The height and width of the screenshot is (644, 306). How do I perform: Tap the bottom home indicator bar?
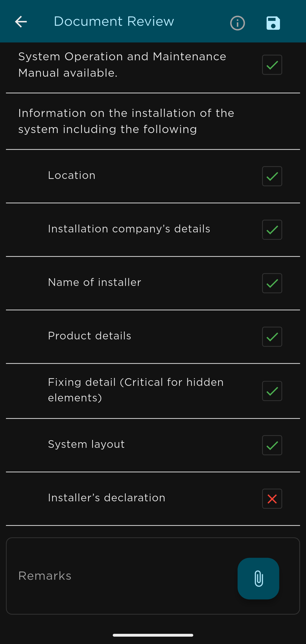(153, 635)
